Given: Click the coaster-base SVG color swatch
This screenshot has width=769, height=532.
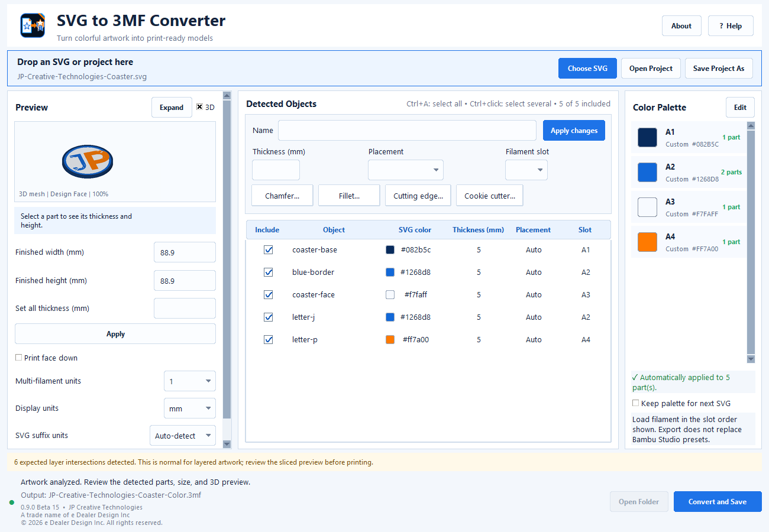Looking at the screenshot, I should (390, 250).
